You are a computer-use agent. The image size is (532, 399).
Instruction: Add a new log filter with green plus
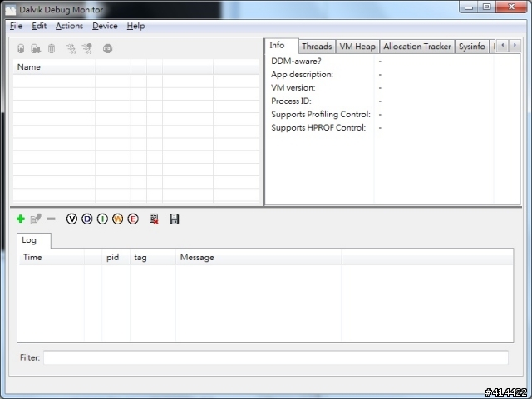(20, 219)
